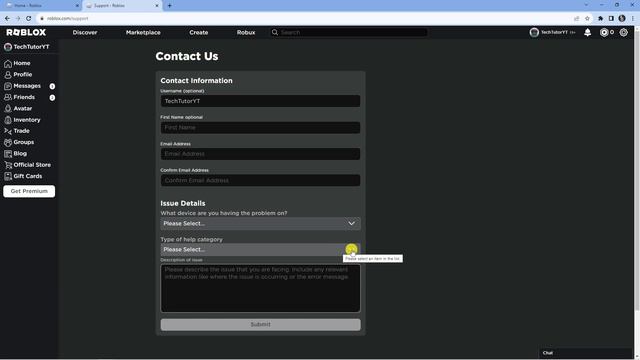Bookmark this page with the star
The height and width of the screenshot is (360, 640).
coord(587,18)
